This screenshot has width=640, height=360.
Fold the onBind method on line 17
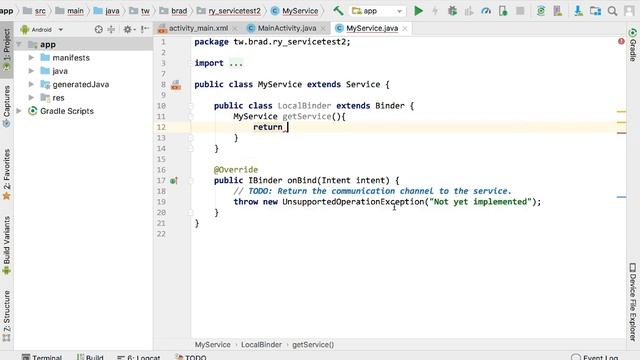[x=190, y=180]
